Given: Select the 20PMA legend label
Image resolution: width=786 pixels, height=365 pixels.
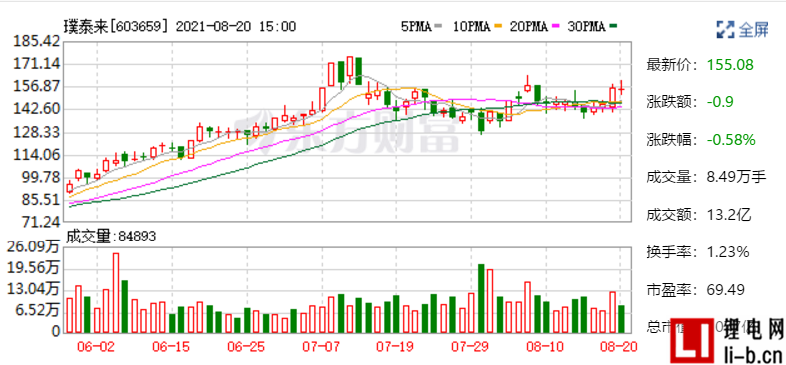Looking at the screenshot, I should pyautogui.click(x=529, y=27).
